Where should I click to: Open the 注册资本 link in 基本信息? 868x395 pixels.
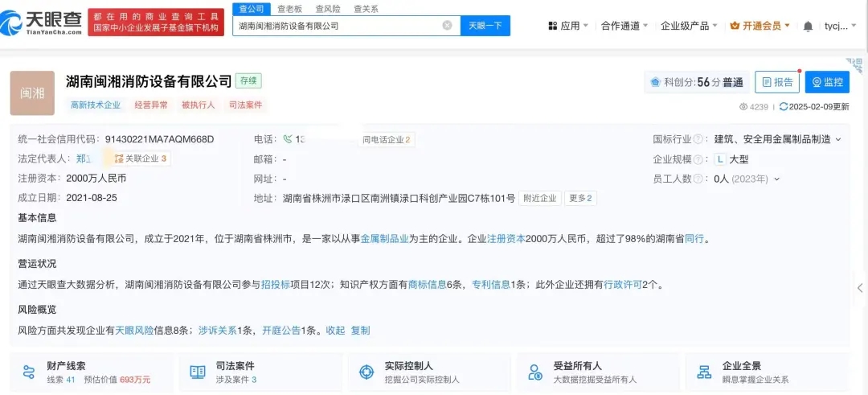tap(506, 239)
